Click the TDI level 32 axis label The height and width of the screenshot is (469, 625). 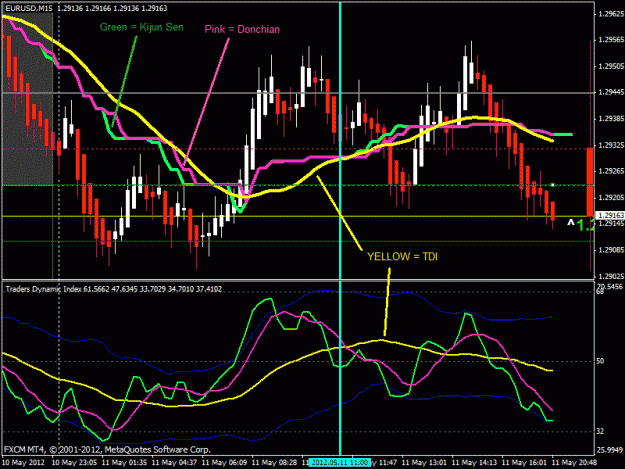coord(600,432)
